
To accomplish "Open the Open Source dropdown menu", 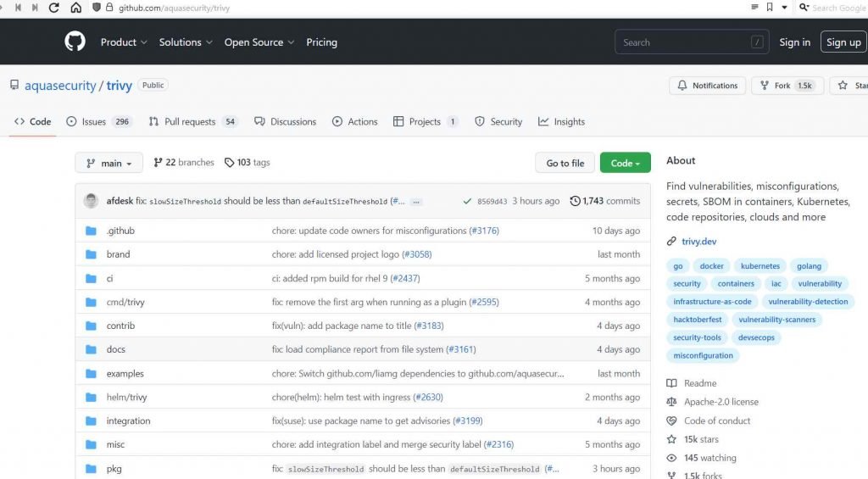I will click(259, 42).
